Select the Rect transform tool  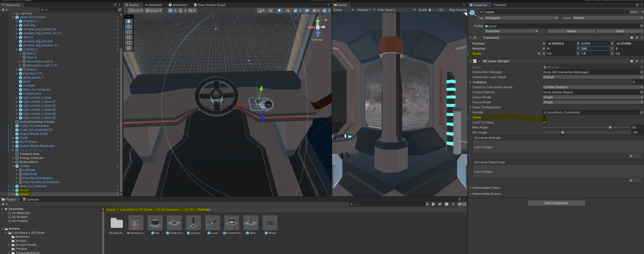129,43
